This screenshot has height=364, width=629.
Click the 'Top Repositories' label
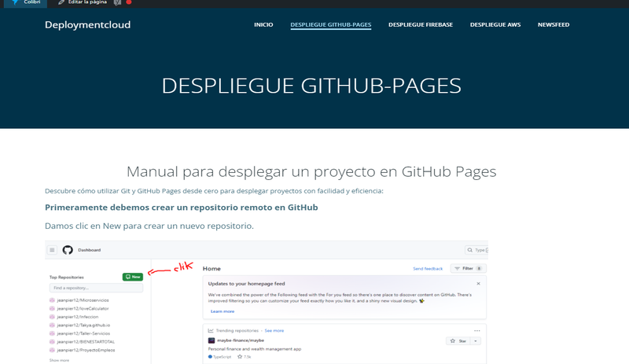(x=66, y=278)
